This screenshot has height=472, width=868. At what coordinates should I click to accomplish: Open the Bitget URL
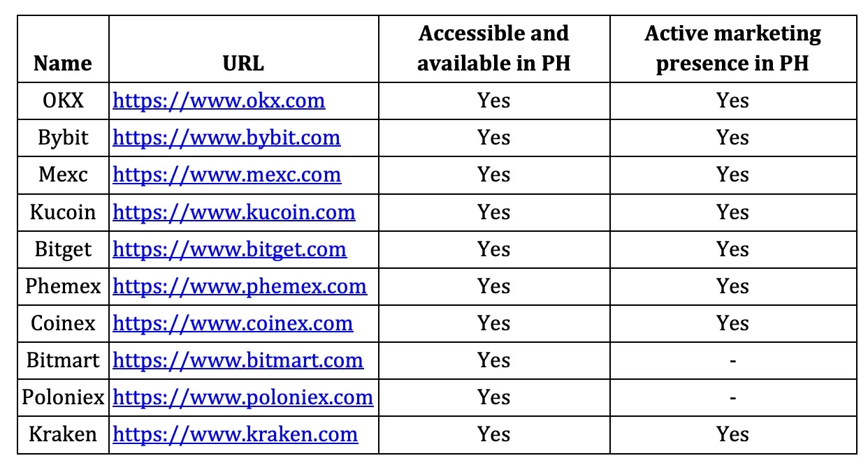[x=229, y=249]
